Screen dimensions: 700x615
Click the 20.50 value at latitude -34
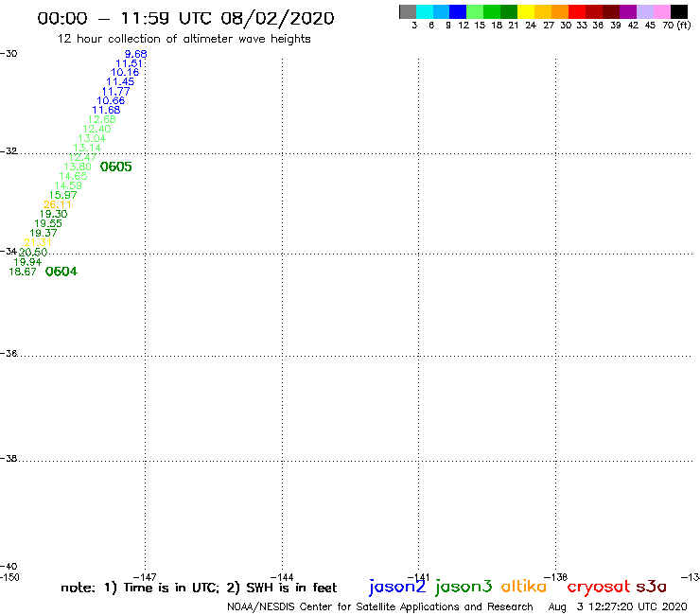point(33,253)
